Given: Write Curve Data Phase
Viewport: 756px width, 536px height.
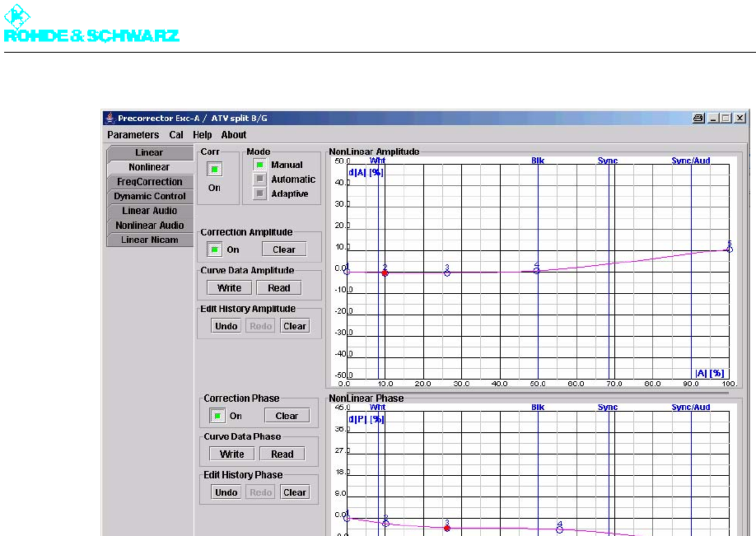Looking at the screenshot, I should (232, 454).
